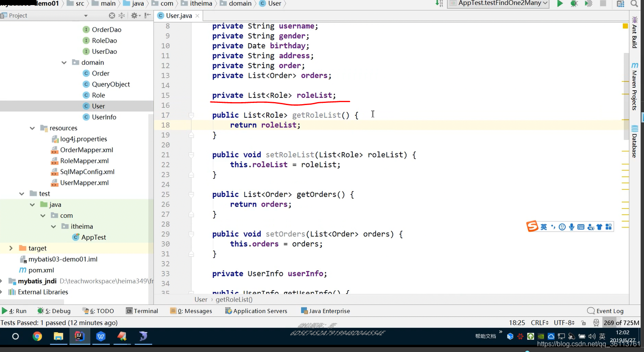This screenshot has width=644, height=352.
Task: Open the TODO tool window
Action: tap(98, 311)
